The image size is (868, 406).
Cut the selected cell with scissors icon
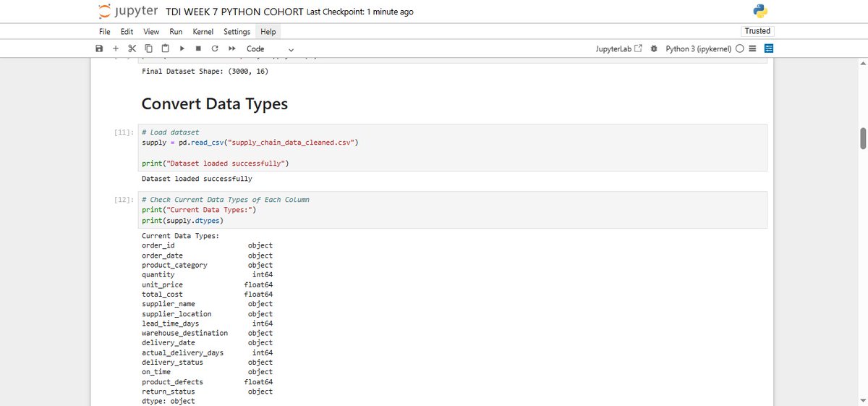[132, 48]
